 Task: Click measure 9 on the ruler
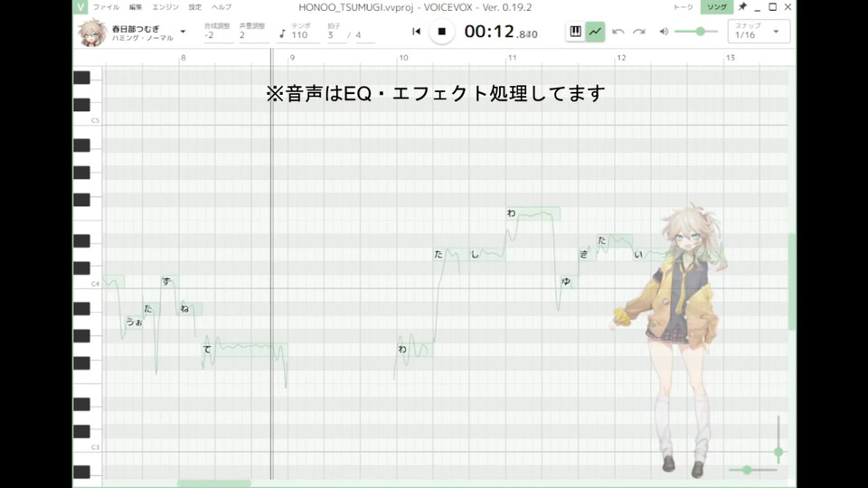tap(292, 58)
